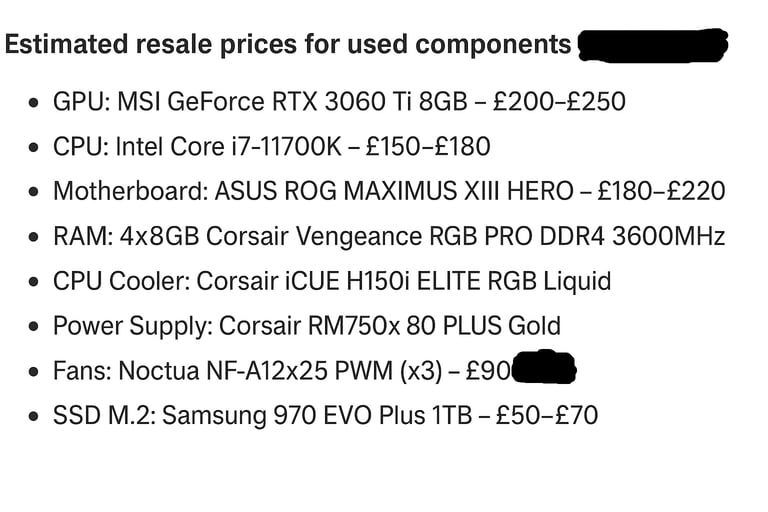This screenshot has height=512, width=768.
Task: Select the RAM Corsair Vengeance RGB PRO line
Action: 389,236
